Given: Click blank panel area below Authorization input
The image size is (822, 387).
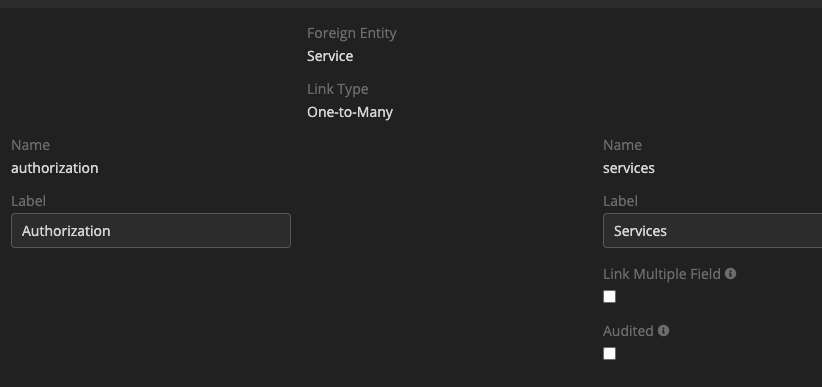Looking at the screenshot, I should (x=151, y=315).
